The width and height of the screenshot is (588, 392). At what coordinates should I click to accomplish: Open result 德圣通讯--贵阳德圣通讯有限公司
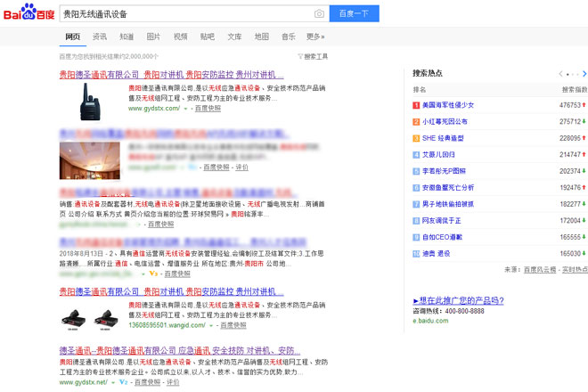(180, 351)
